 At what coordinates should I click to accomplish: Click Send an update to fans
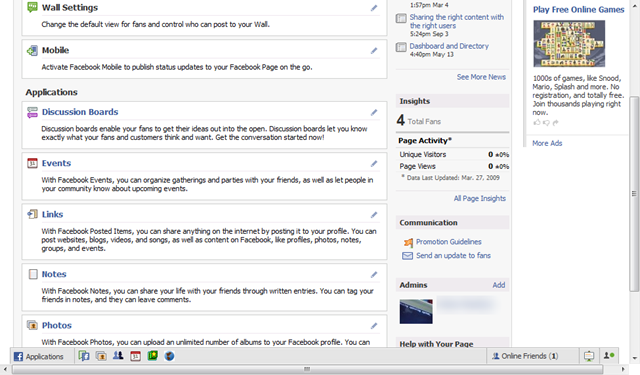[453, 255]
